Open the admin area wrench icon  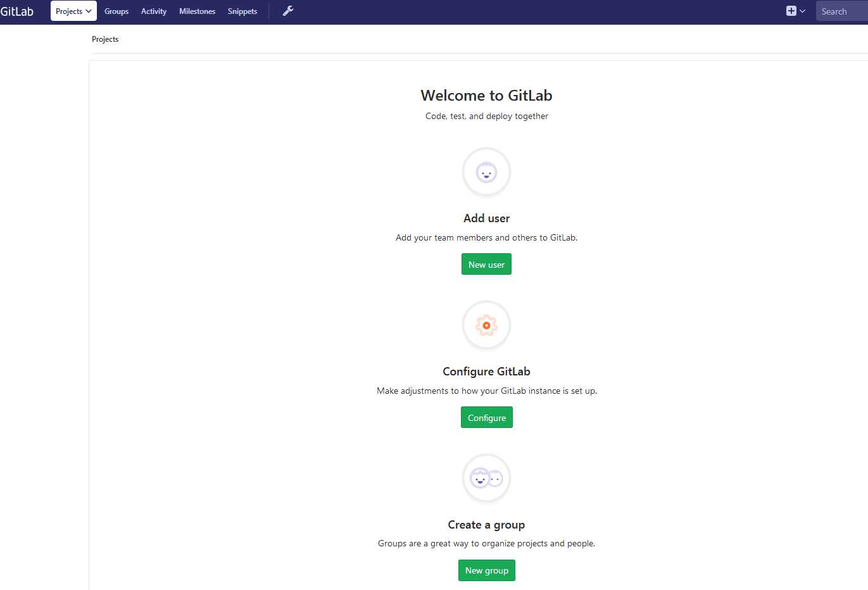(x=288, y=11)
